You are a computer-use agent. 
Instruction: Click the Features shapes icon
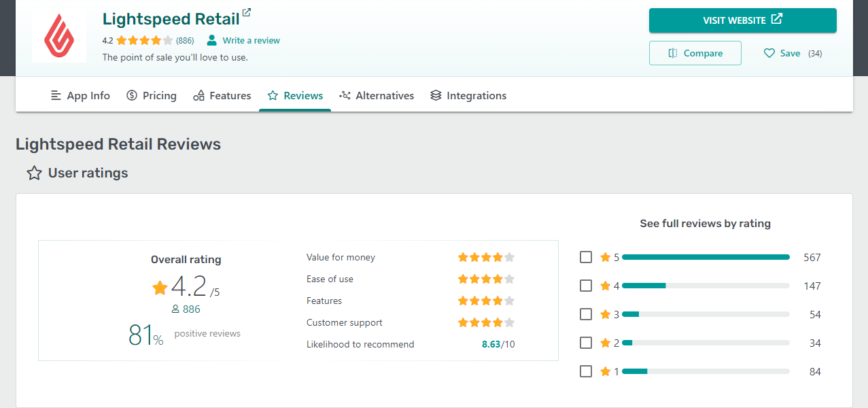pos(199,95)
